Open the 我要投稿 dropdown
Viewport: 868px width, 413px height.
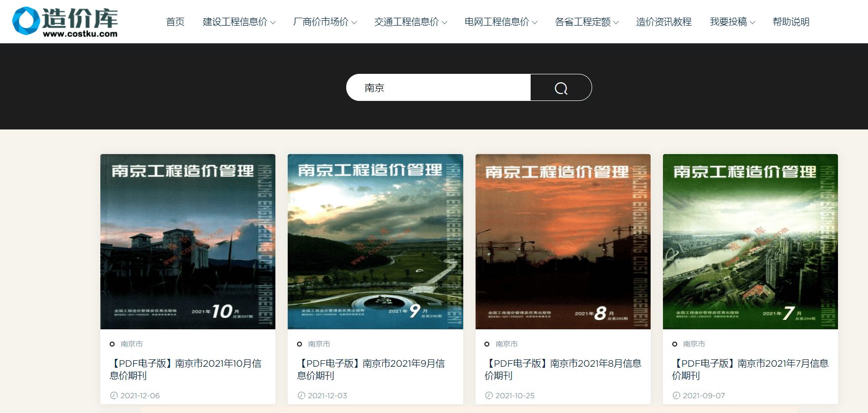(732, 22)
